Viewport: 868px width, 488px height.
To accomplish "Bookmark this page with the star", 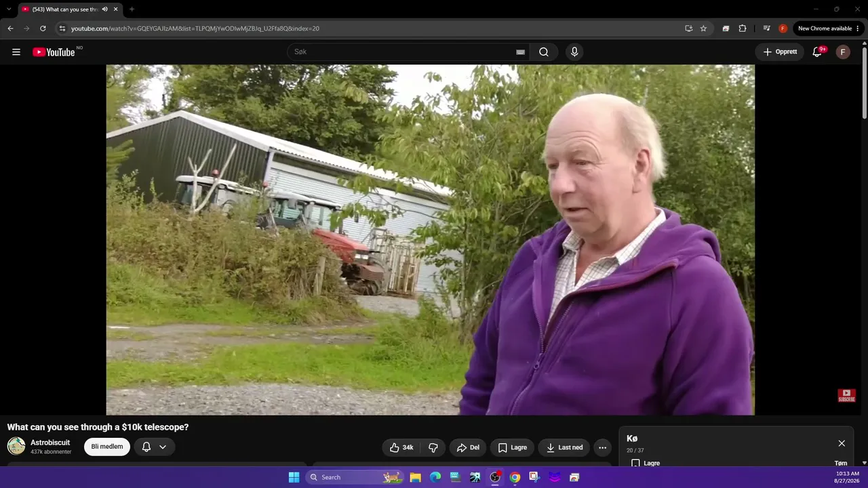I will (x=703, y=28).
